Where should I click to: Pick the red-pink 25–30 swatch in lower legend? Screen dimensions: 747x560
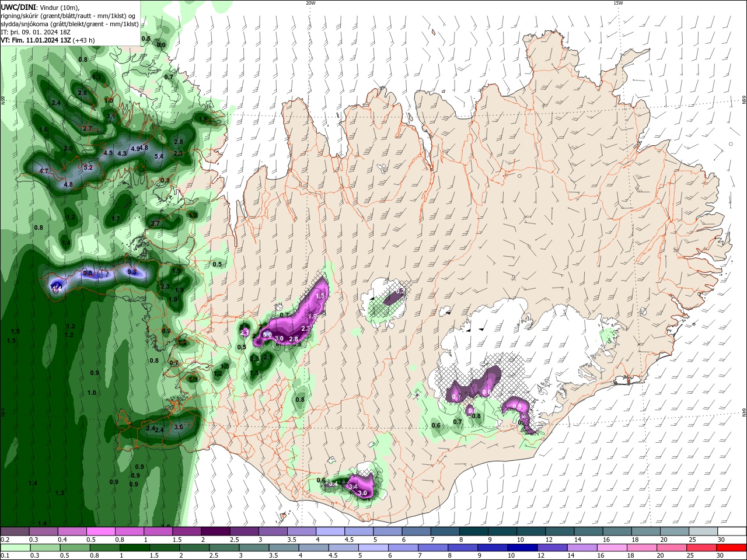[x=703, y=548]
